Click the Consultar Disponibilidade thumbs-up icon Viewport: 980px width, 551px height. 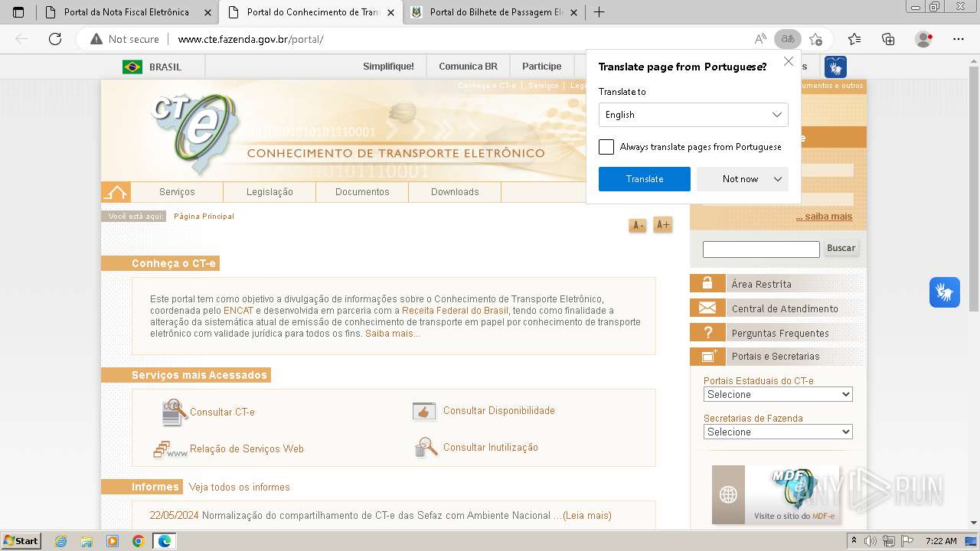424,412
